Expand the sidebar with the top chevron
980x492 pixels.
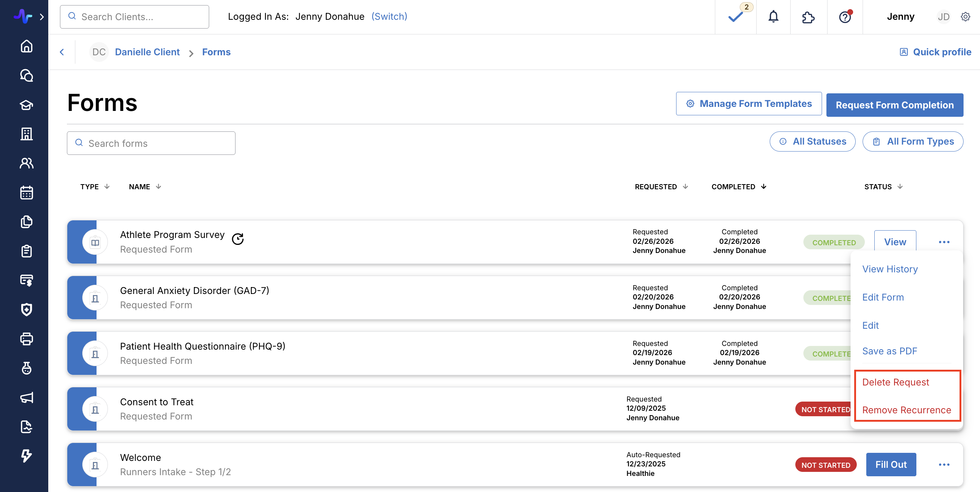point(42,17)
